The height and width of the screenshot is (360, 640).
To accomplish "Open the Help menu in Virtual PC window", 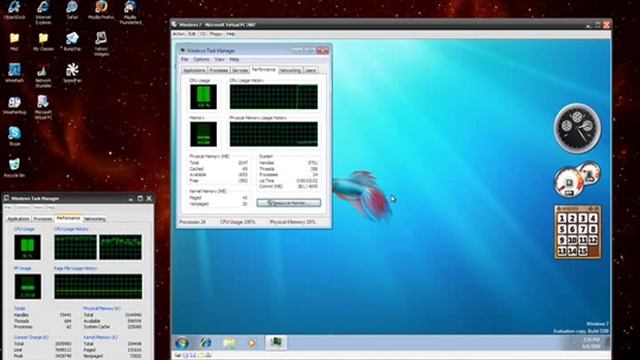I will [231, 34].
